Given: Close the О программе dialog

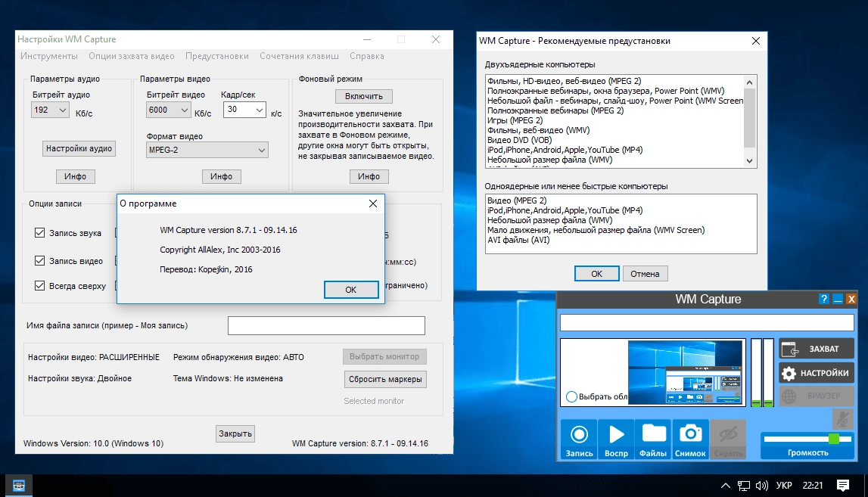Looking at the screenshot, I should point(373,203).
